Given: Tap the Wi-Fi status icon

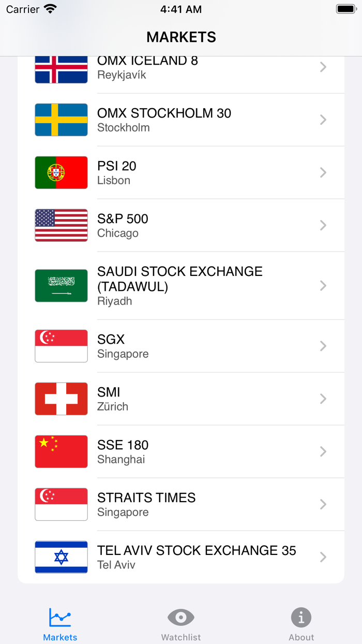Looking at the screenshot, I should [x=49, y=8].
